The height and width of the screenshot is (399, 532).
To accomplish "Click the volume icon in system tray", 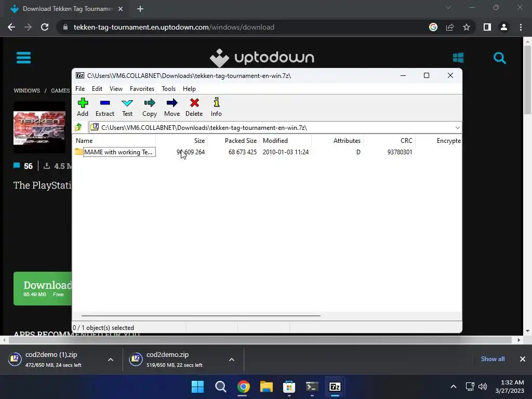I will click(483, 387).
